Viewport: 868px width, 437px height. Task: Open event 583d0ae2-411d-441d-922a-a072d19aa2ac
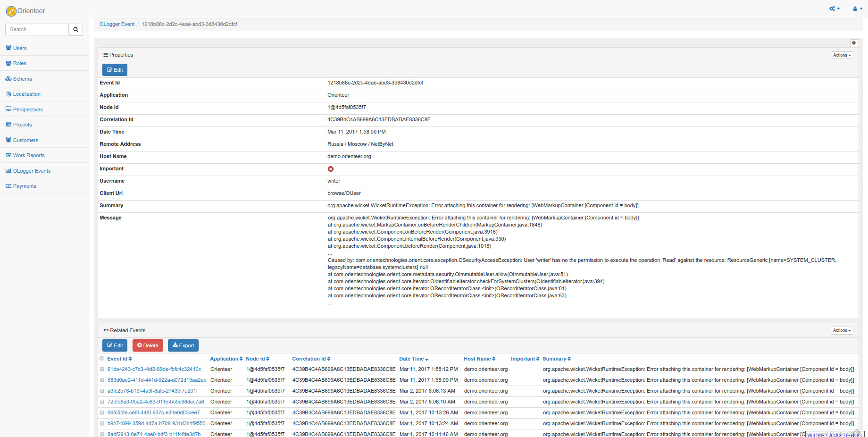(x=157, y=380)
